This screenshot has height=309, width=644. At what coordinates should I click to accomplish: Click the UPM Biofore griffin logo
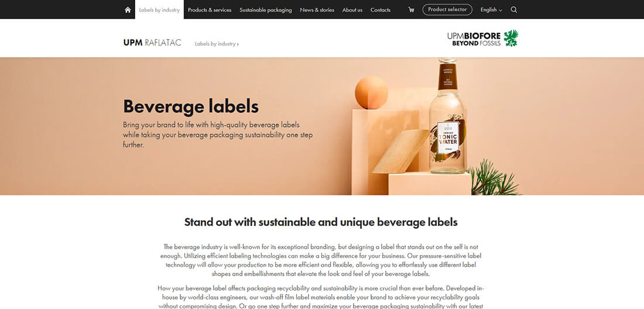click(x=511, y=38)
